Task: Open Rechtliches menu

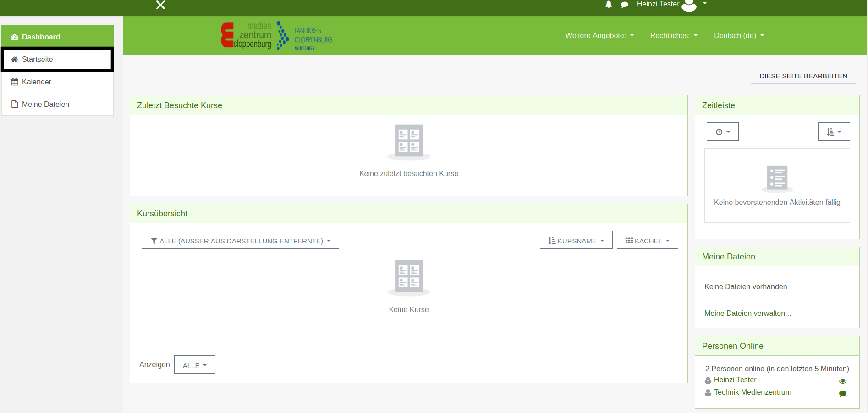Action: pos(673,36)
